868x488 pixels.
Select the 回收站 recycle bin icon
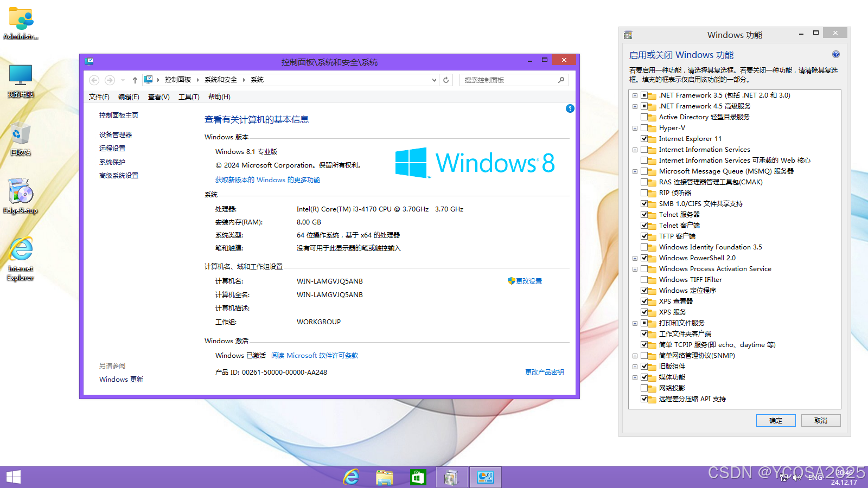tap(21, 134)
